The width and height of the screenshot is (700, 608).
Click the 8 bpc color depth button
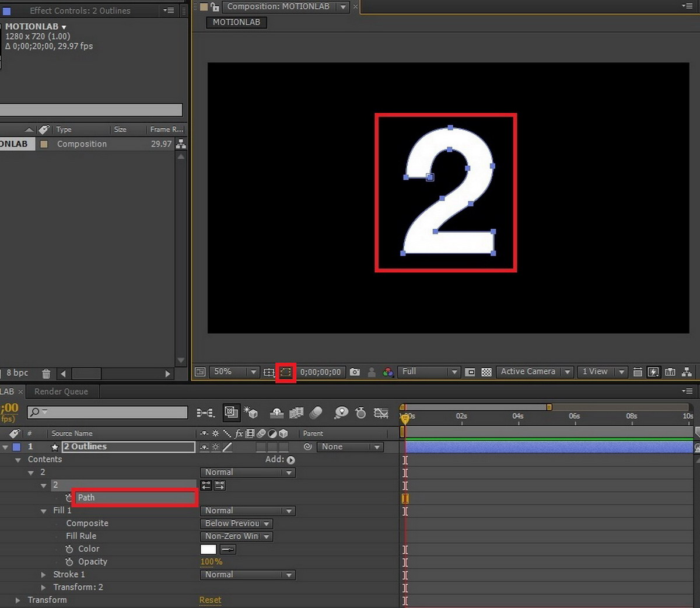(17, 373)
